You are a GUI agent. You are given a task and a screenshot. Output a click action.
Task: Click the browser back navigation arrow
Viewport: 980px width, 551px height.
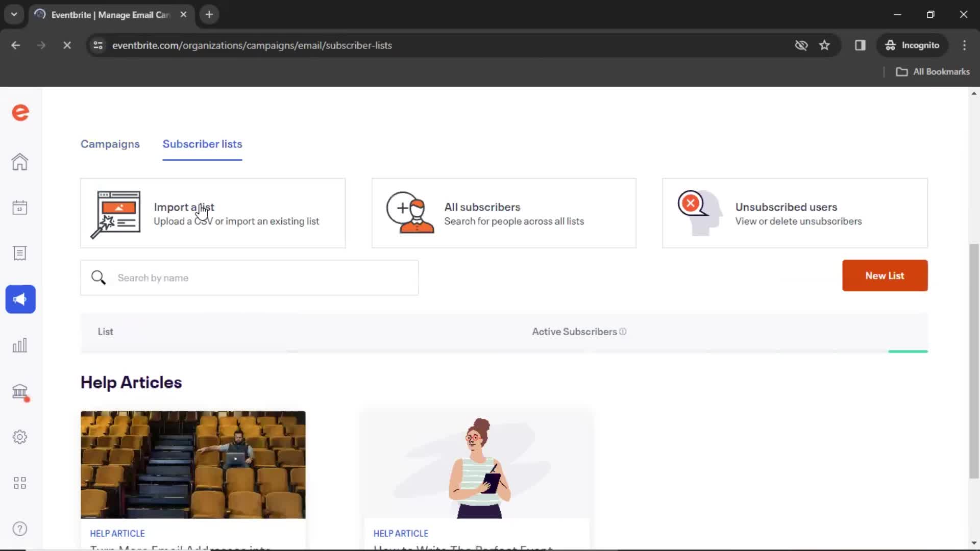point(16,45)
